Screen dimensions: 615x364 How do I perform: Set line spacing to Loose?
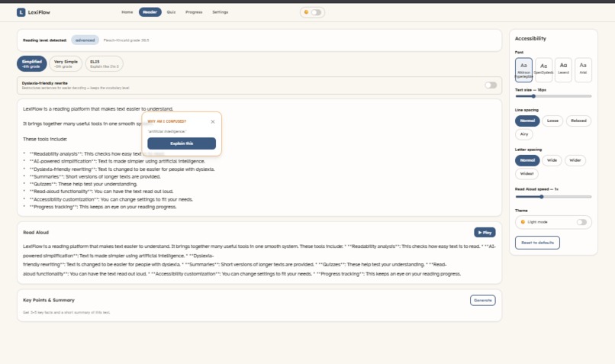552,121
